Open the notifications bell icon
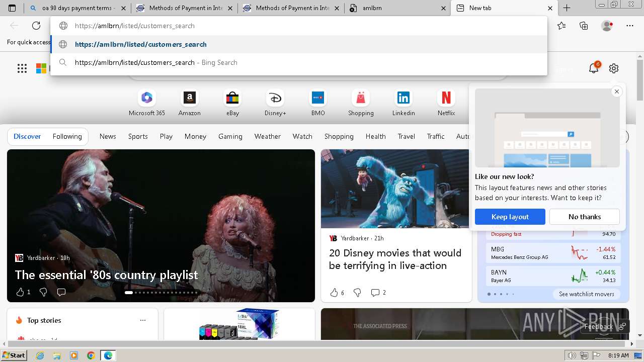The height and width of the screenshot is (362, 644). coord(594,68)
